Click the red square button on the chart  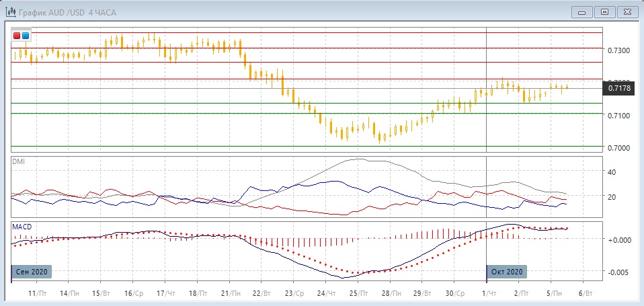point(17,35)
